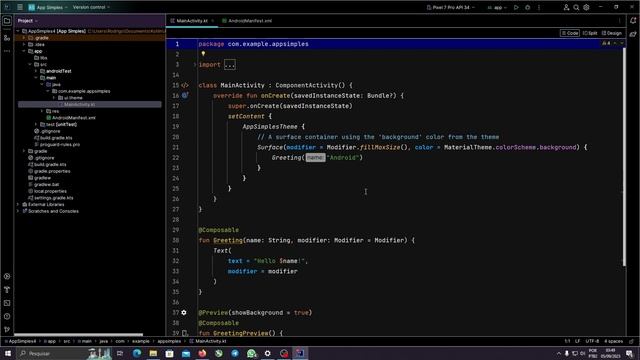
Task: Open the Version Control tool window icon
Action: (7, 329)
